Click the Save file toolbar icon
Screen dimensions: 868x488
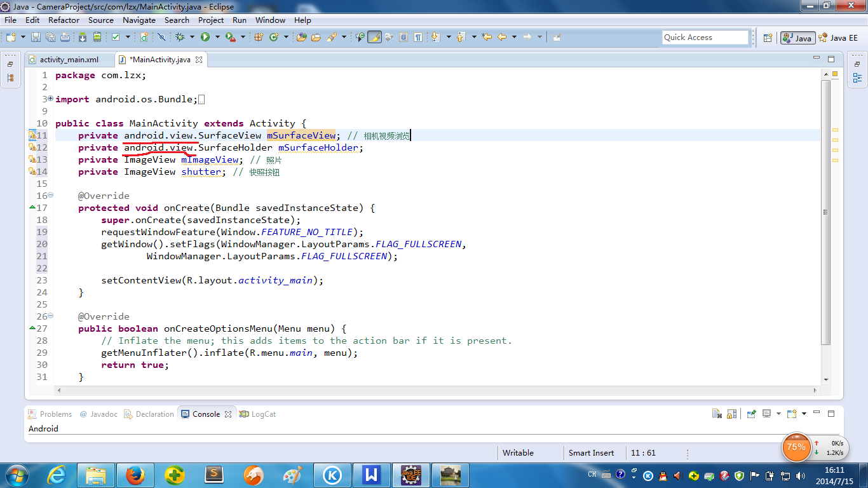[36, 37]
